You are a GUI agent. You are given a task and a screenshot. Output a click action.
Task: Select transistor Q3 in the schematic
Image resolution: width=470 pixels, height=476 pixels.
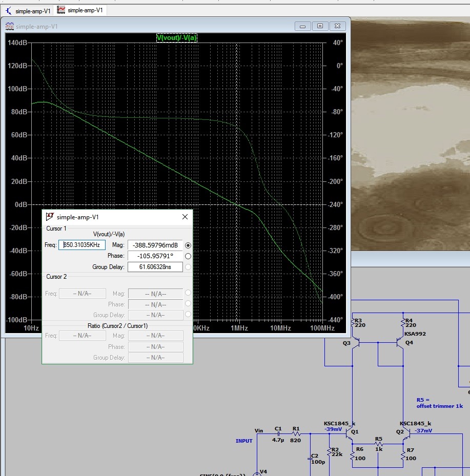pos(355,343)
